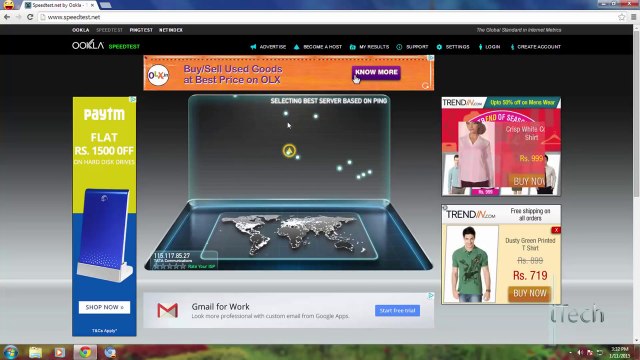640x360 pixels.
Task: Open Advertise from navigation
Action: [273, 47]
